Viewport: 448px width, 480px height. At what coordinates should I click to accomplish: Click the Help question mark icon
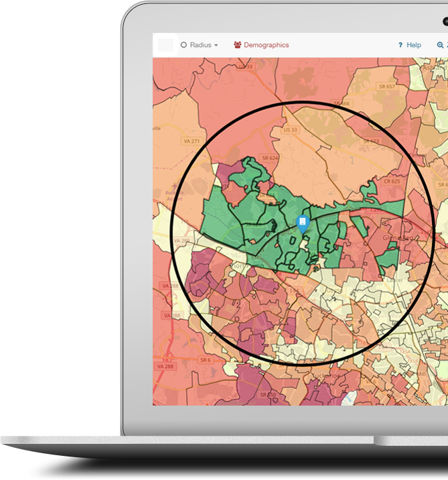pos(400,45)
